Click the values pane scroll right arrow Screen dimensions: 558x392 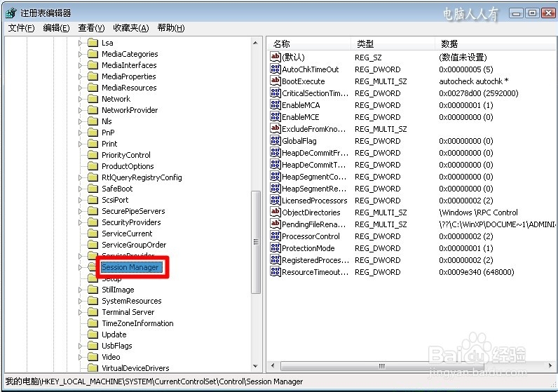point(550,365)
